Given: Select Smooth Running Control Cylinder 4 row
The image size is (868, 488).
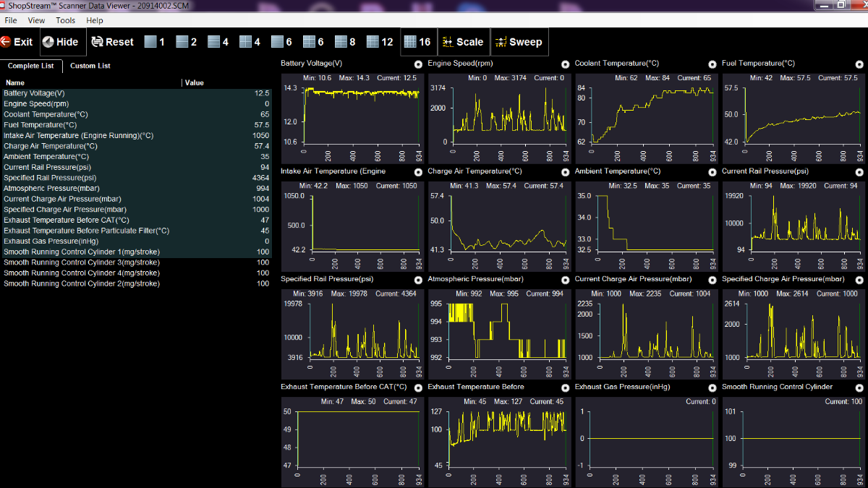Looking at the screenshot, I should [137, 273].
